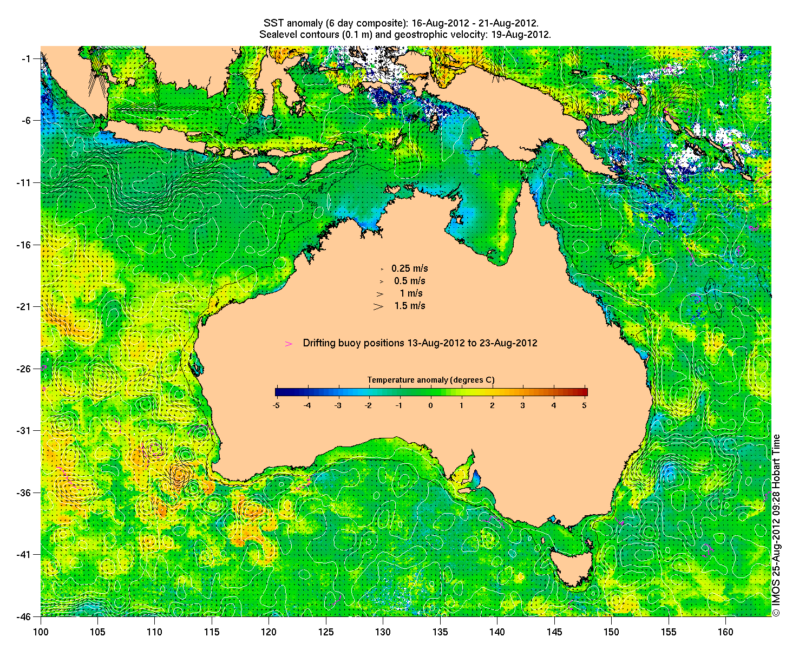Click colorbar tick label -3
This screenshot has width=812, height=663.
[338, 405]
